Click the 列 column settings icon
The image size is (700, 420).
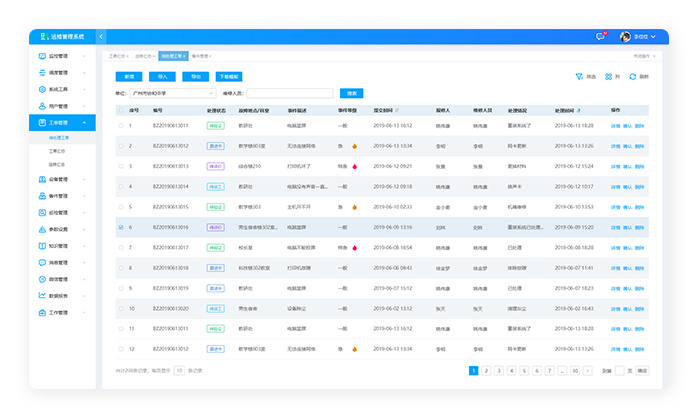pos(607,76)
